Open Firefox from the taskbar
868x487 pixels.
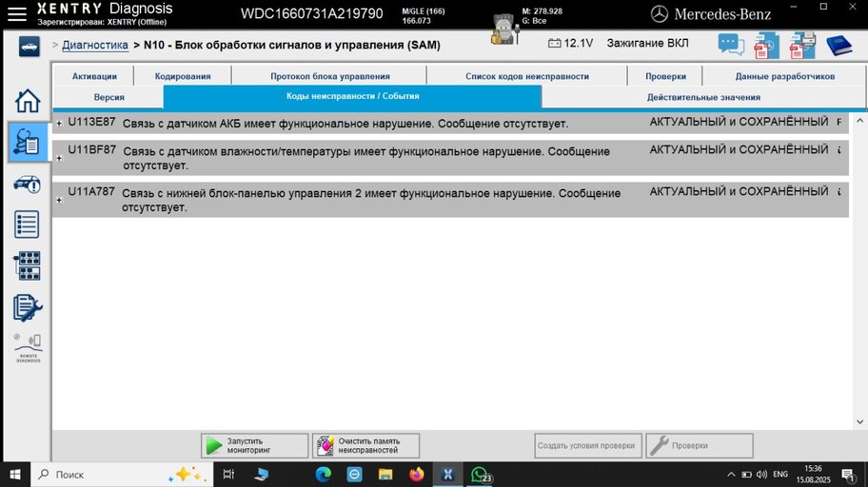[x=417, y=475]
